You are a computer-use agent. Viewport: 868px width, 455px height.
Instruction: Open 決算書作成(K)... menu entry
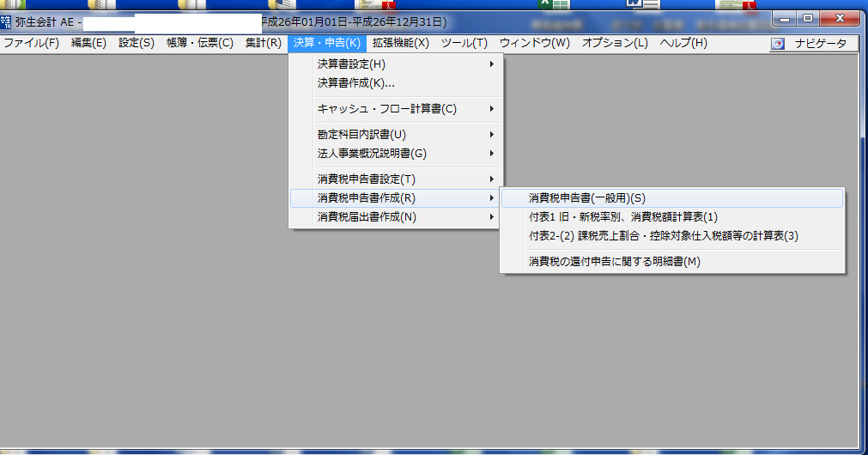355,83
